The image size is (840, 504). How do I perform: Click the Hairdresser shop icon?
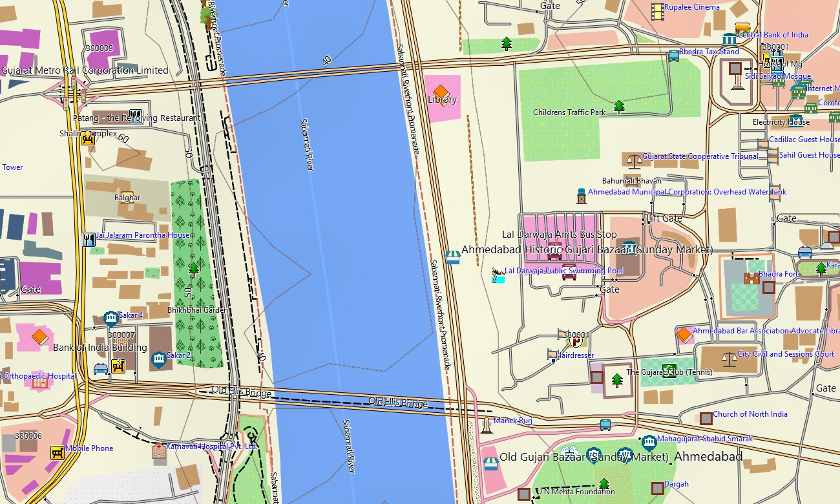coord(552,354)
